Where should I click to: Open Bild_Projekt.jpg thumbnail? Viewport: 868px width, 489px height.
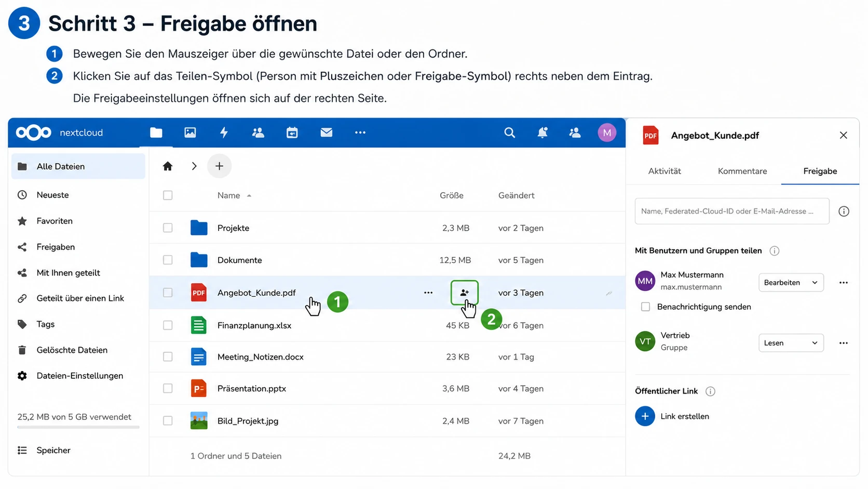[199, 421]
